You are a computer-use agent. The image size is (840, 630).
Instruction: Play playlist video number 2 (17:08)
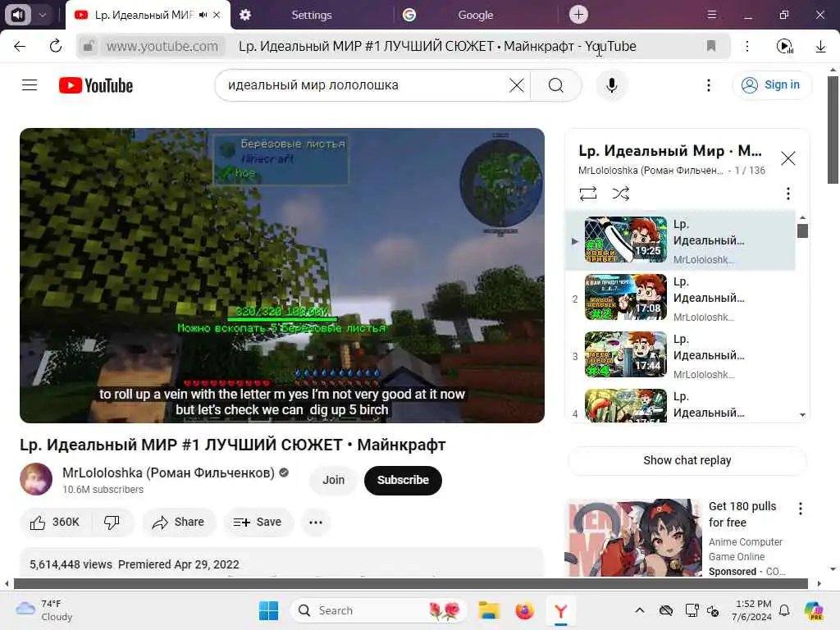tap(625, 297)
